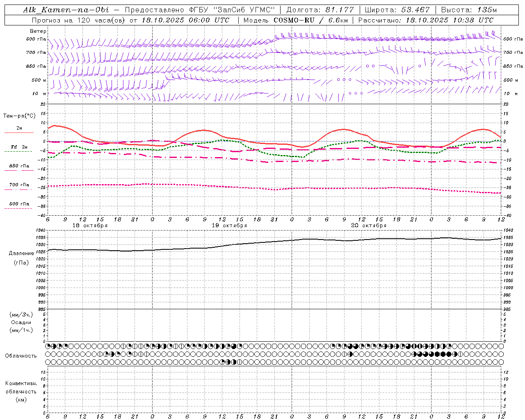Click the '10 м' wind level label on right axis
Screen dimensions: 525x420
[510, 94]
